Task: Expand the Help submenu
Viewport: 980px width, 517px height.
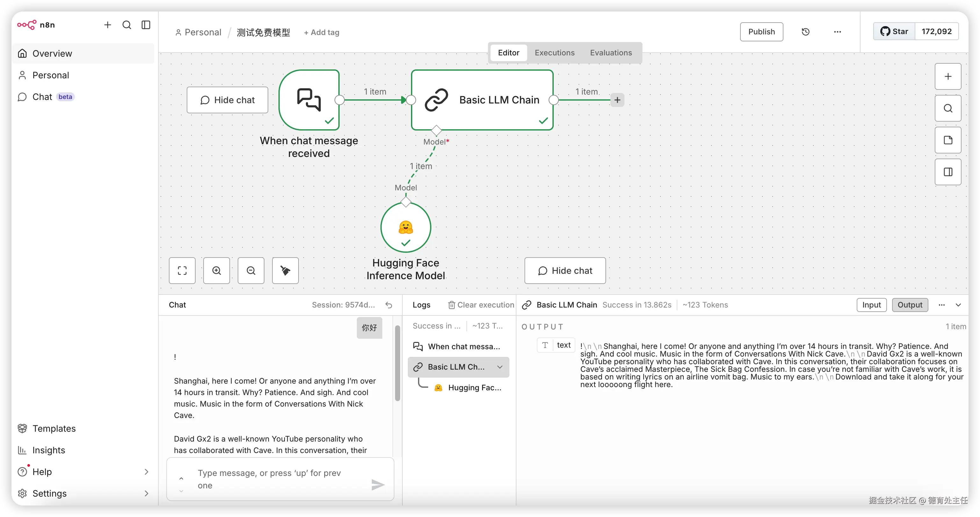Action: pos(147,472)
